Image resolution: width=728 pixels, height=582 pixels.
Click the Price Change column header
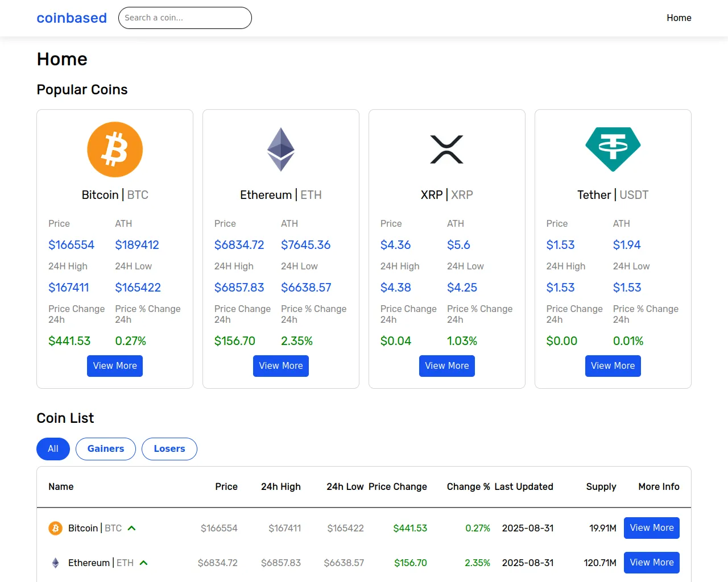coord(398,487)
